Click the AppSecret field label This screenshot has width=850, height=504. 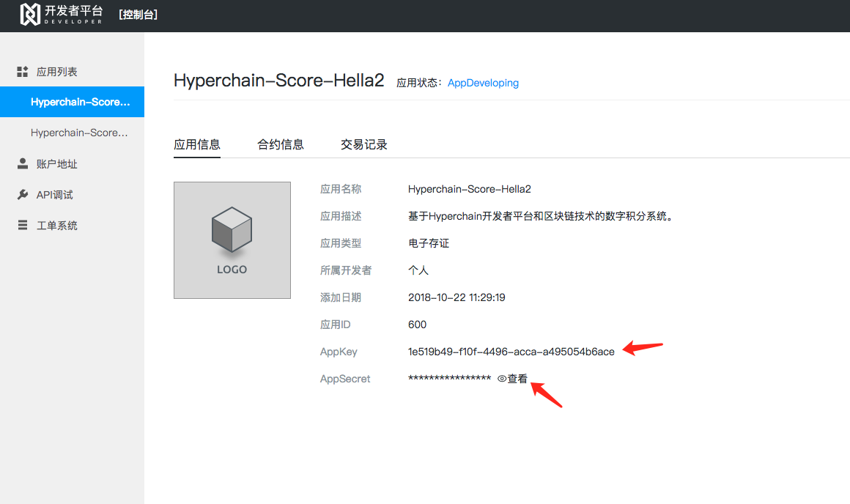345,379
